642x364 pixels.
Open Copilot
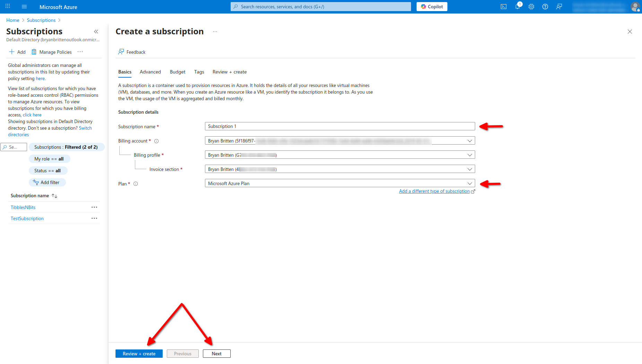pyautogui.click(x=432, y=7)
